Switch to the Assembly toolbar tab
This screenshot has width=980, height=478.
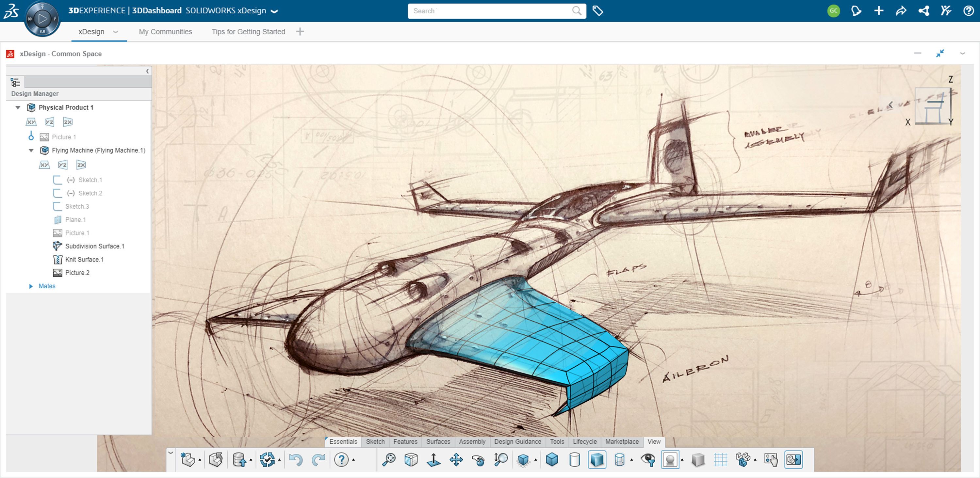coord(472,441)
